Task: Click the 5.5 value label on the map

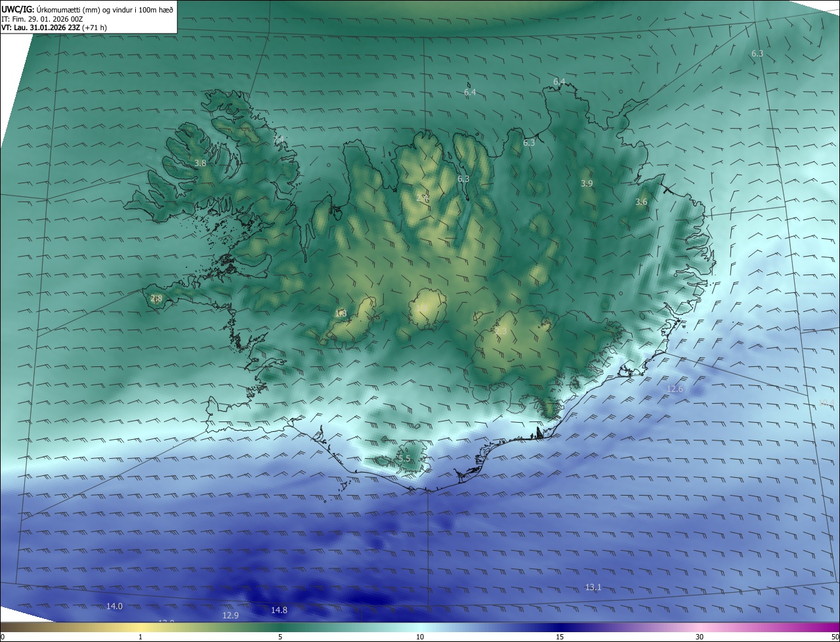Action: [x=404, y=459]
